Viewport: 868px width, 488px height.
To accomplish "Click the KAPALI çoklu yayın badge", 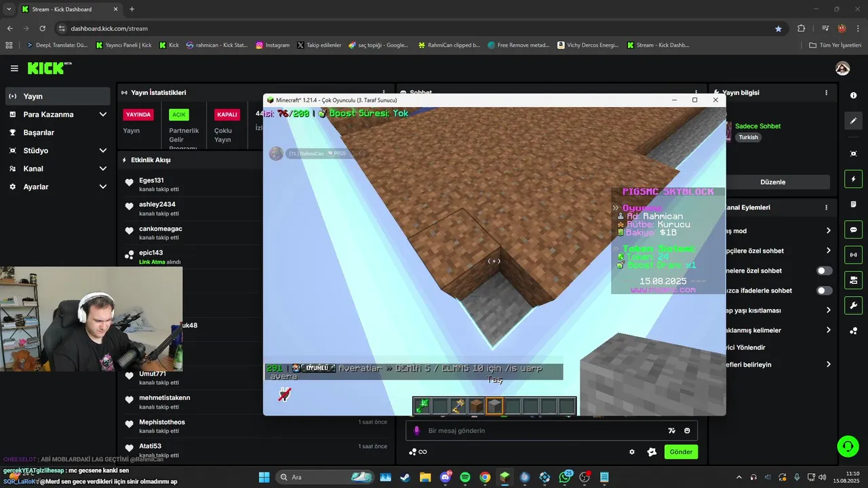I will pyautogui.click(x=227, y=115).
